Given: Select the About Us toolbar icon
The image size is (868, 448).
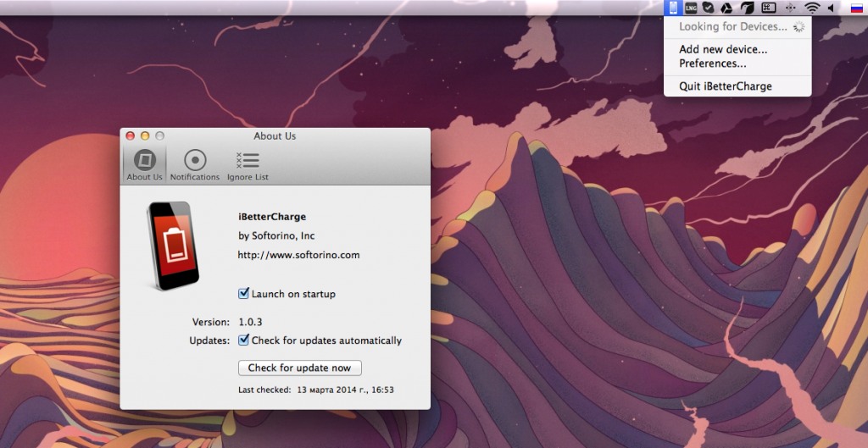Looking at the screenshot, I should pos(144,165).
